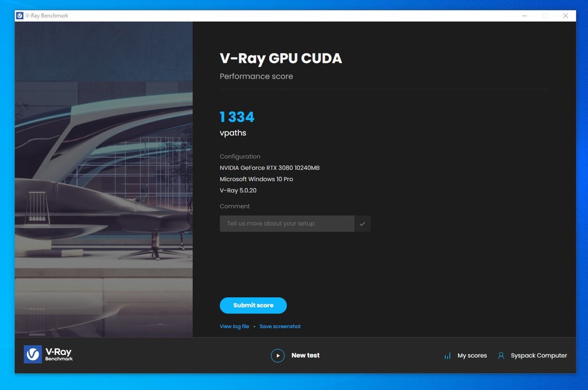Open My scores

(472, 355)
